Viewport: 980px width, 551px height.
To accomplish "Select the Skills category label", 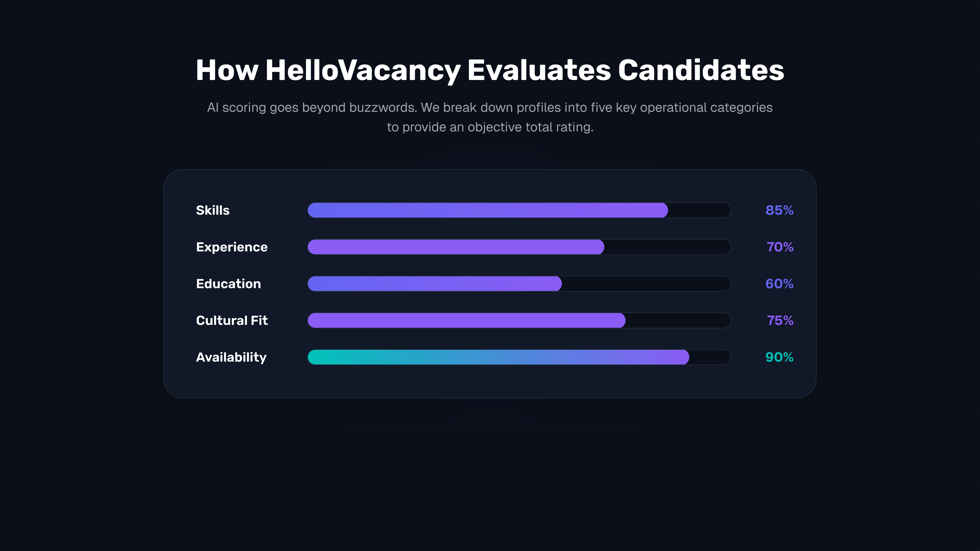I will point(213,210).
